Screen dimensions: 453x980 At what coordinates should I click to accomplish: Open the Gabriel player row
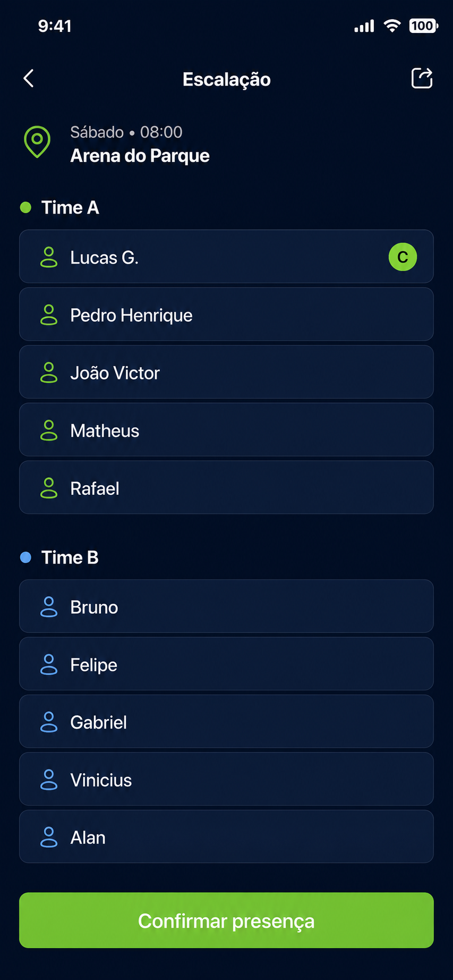226,722
